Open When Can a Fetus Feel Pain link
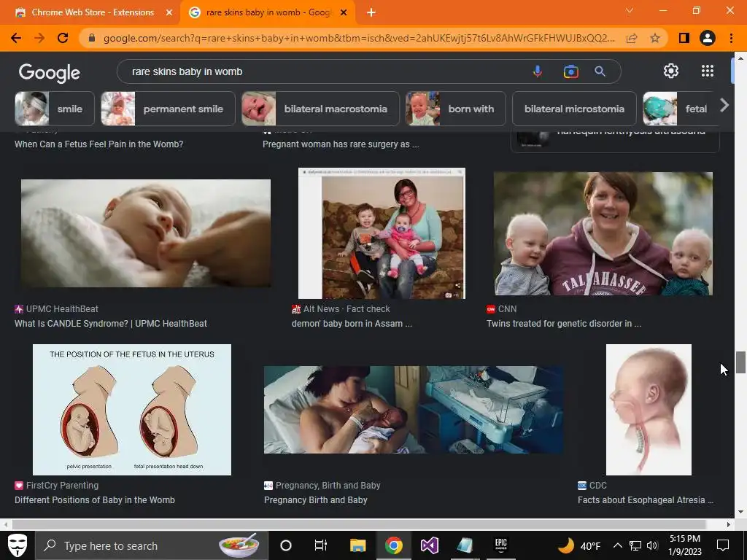Viewport: 747px width, 560px height. tap(98, 144)
